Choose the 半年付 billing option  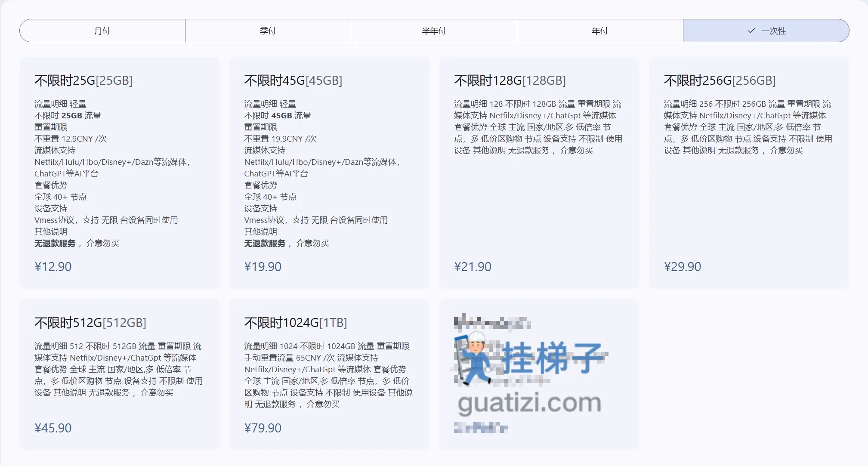tap(434, 31)
